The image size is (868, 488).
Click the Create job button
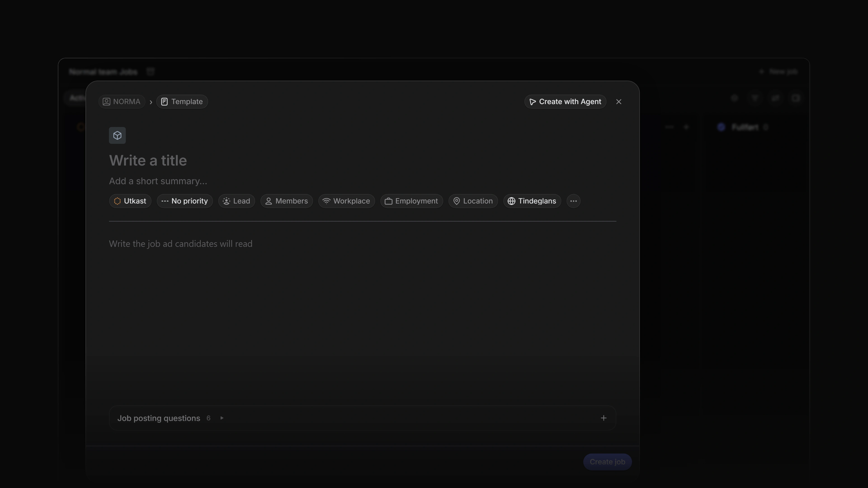coord(607,462)
